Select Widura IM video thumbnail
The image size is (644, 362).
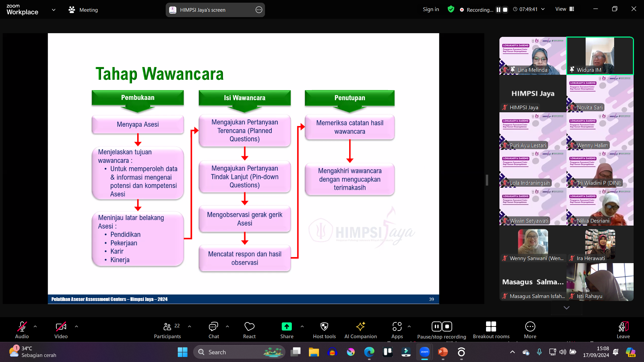tap(600, 56)
